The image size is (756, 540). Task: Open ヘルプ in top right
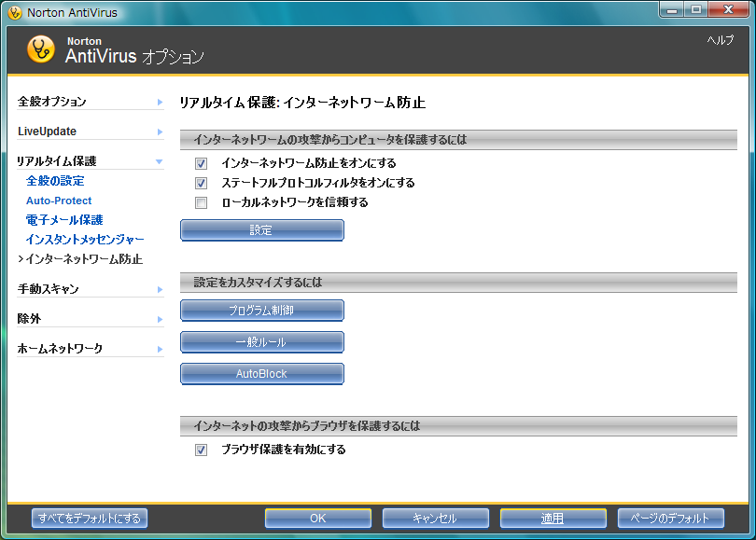[x=720, y=41]
